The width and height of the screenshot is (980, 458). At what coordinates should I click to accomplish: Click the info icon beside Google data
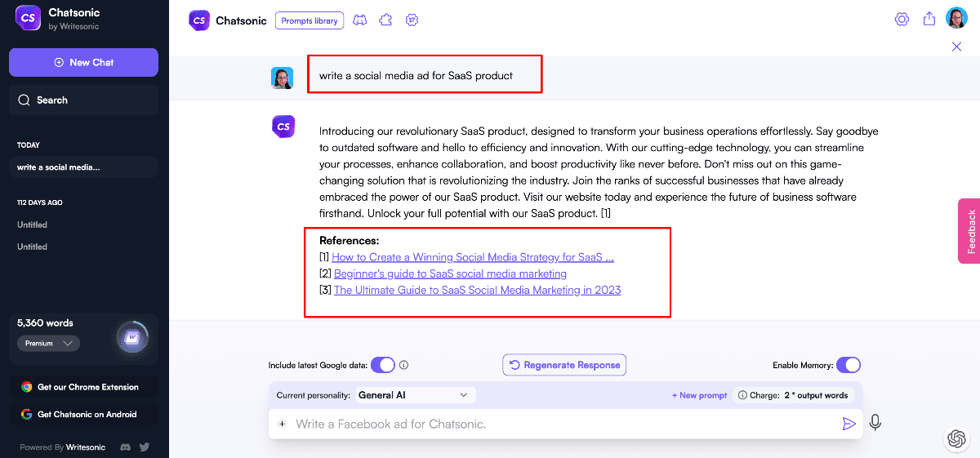pos(403,366)
